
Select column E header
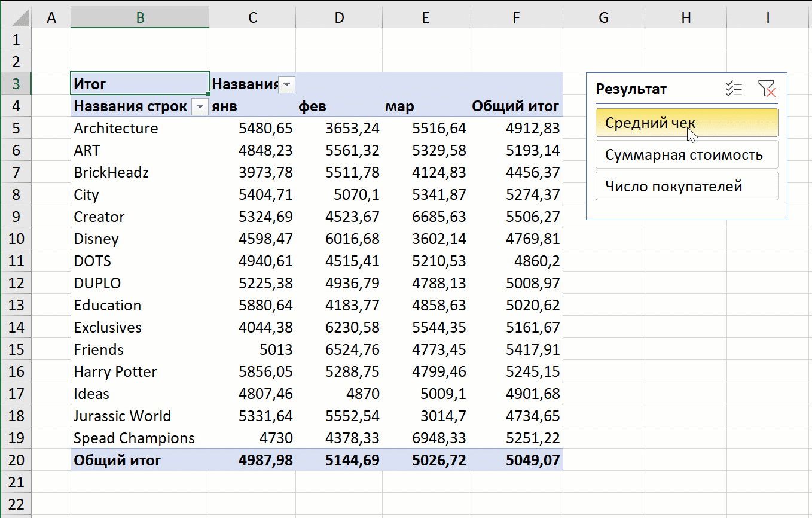tap(426, 18)
